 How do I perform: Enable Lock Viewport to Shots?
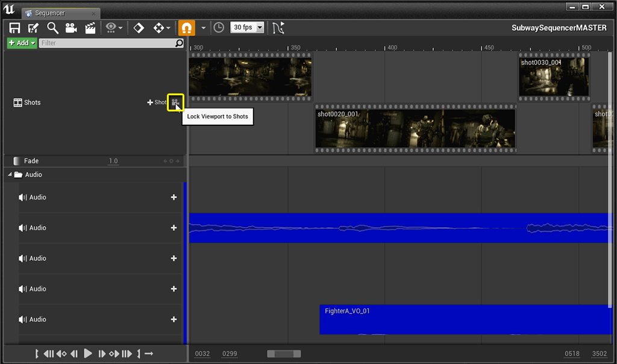tap(175, 102)
